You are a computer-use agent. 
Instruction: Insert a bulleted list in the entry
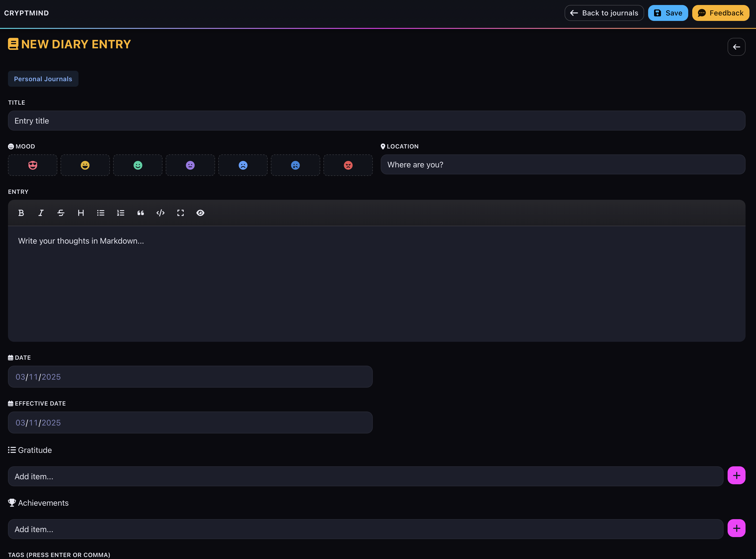pos(100,213)
